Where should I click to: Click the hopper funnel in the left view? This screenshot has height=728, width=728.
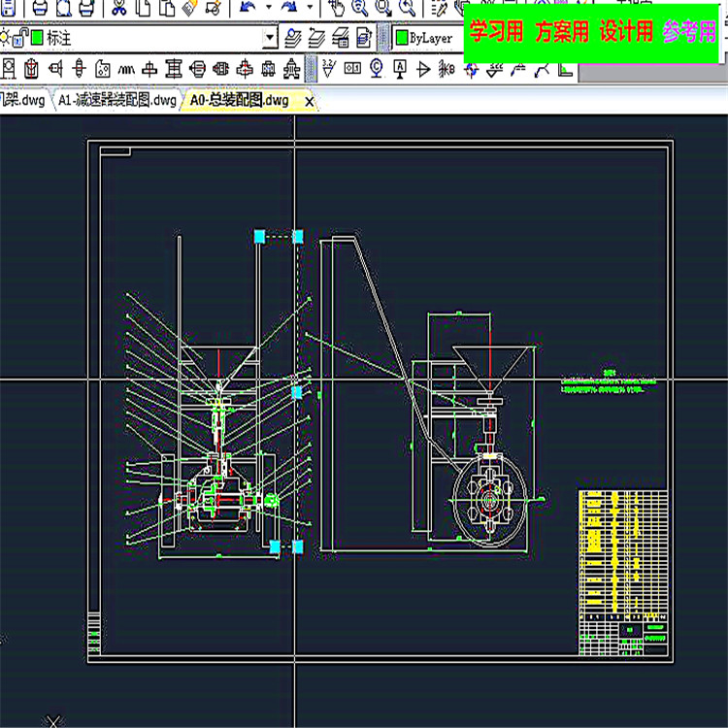click(217, 368)
